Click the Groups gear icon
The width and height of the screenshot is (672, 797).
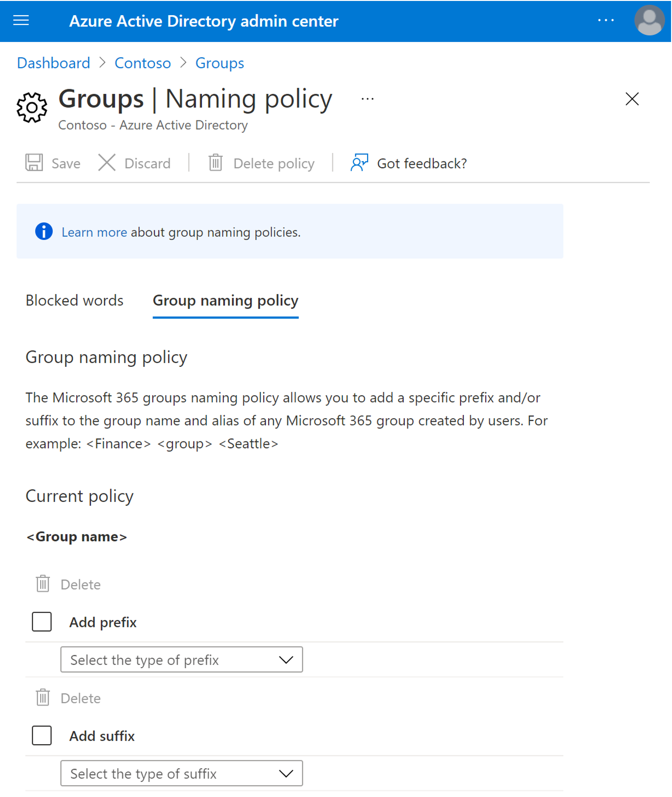click(x=32, y=108)
